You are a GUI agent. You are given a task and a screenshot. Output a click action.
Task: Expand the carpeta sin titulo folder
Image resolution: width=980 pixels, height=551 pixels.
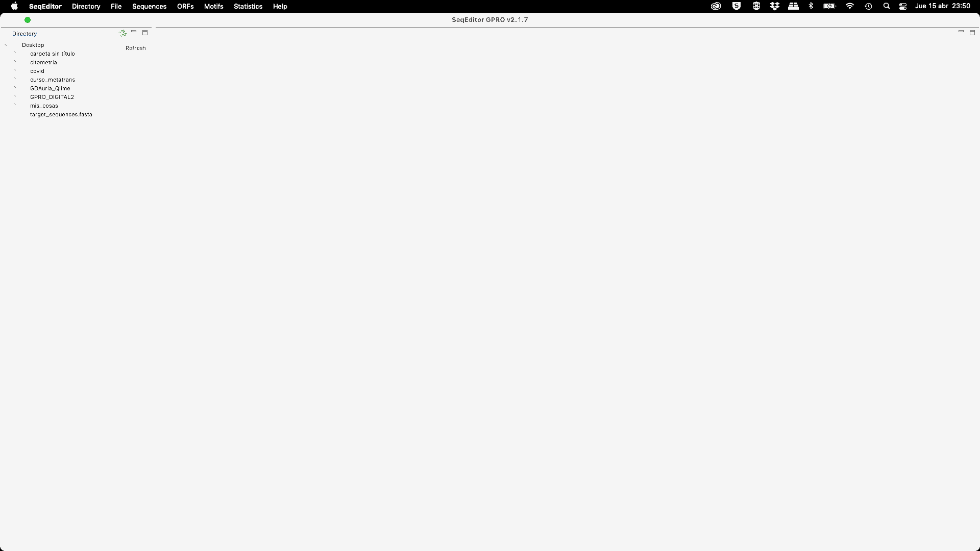coord(15,53)
